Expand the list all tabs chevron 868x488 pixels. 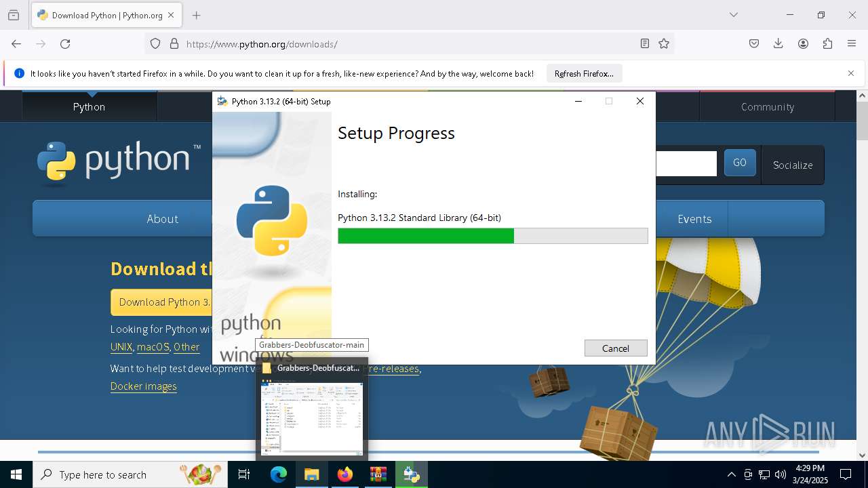(x=734, y=15)
